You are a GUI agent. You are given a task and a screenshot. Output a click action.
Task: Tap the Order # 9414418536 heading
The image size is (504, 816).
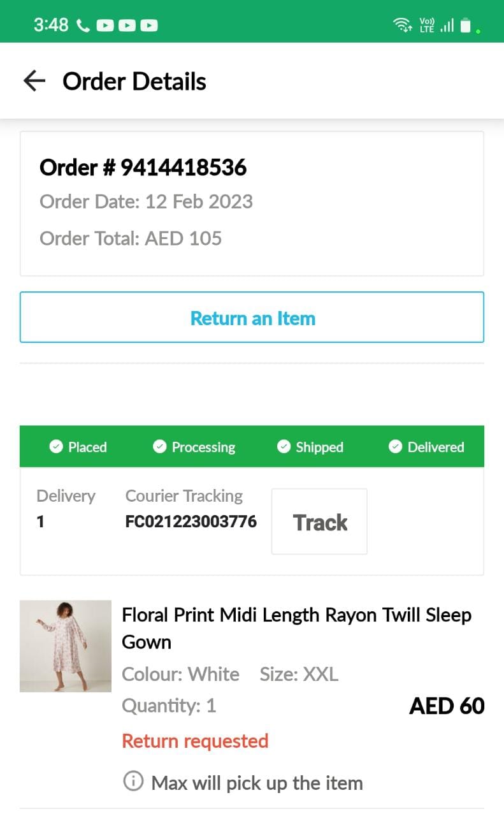(143, 168)
